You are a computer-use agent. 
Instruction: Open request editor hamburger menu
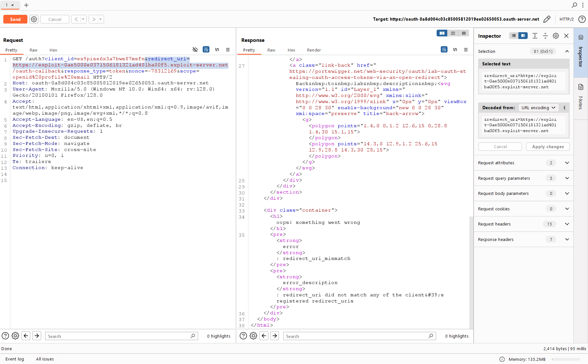click(x=228, y=50)
